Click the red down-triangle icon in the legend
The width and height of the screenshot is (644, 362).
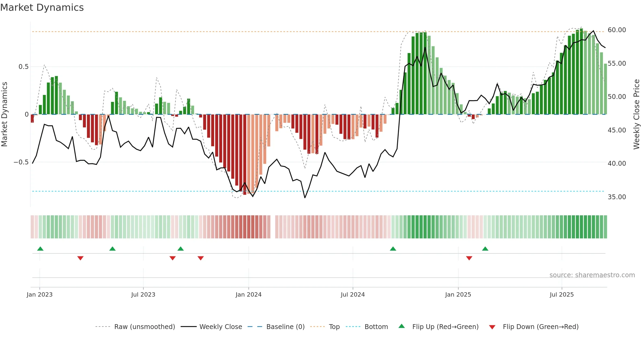pyautogui.click(x=492, y=327)
